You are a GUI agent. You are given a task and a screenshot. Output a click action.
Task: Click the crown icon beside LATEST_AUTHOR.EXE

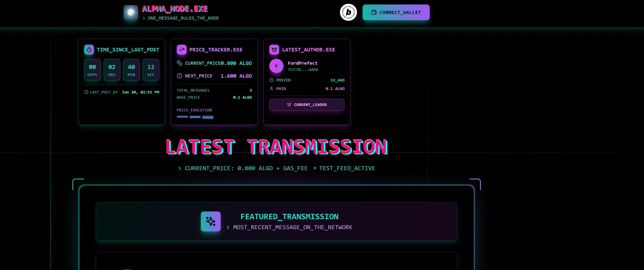(274, 50)
